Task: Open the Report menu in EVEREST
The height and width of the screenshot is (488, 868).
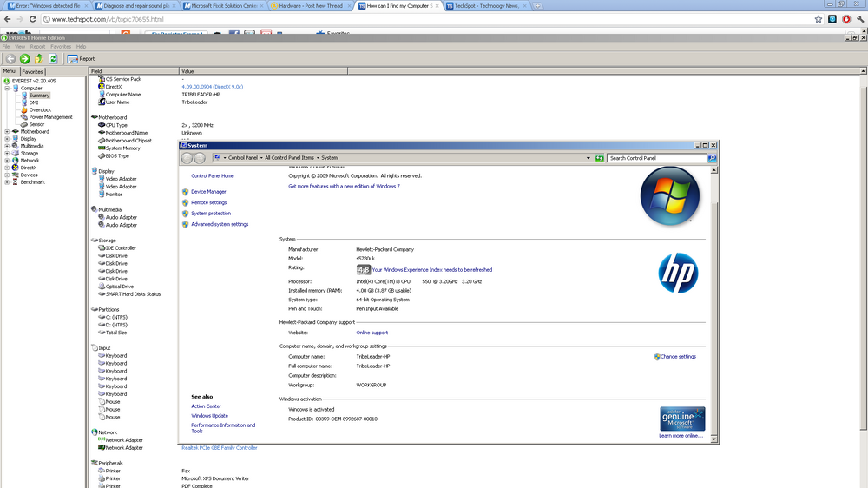Action: point(37,47)
